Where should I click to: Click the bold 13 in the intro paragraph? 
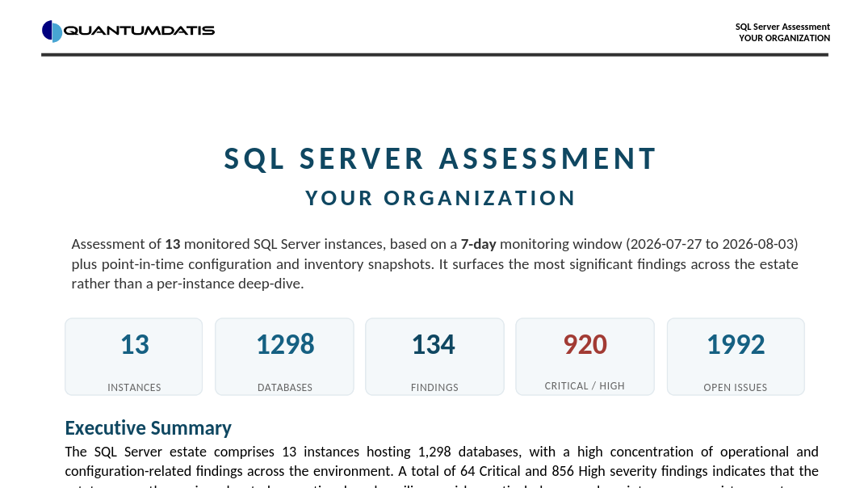173,244
